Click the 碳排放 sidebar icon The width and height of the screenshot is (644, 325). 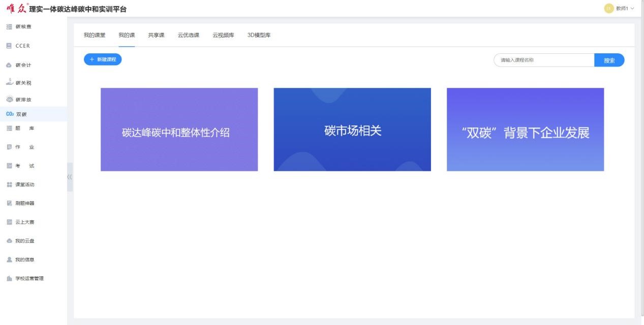coord(9,100)
